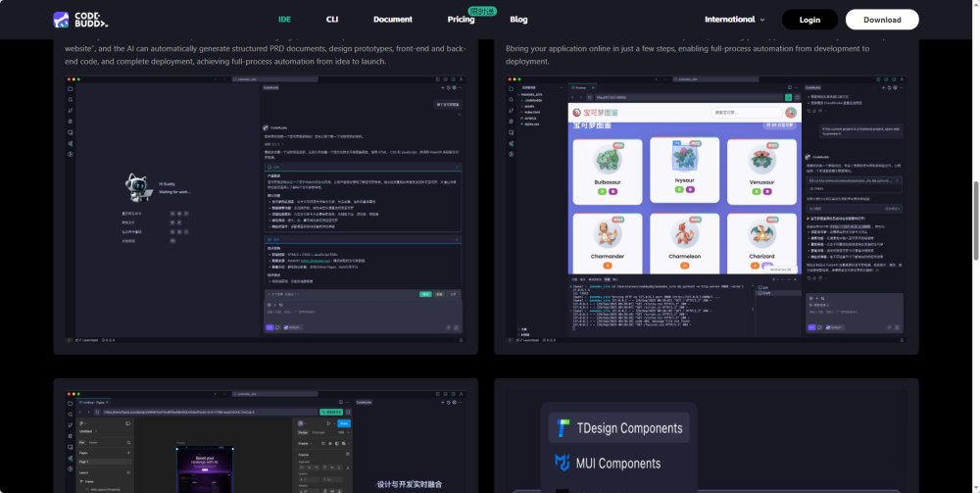Image resolution: width=980 pixels, height=493 pixels.
Task: Open the Figma design IDE screenshot
Action: pyautogui.click(x=266, y=441)
